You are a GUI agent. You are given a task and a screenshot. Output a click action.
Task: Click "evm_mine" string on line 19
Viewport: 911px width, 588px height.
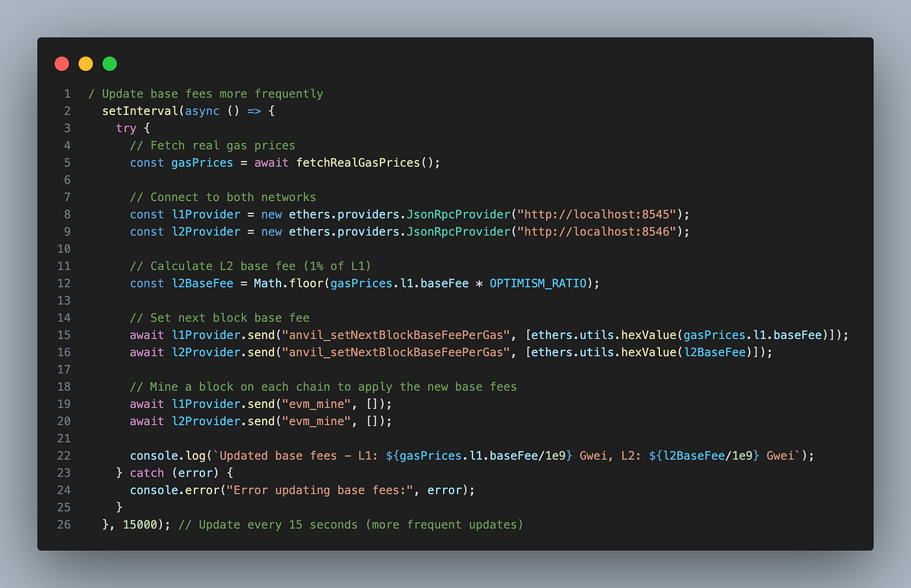pyautogui.click(x=316, y=404)
